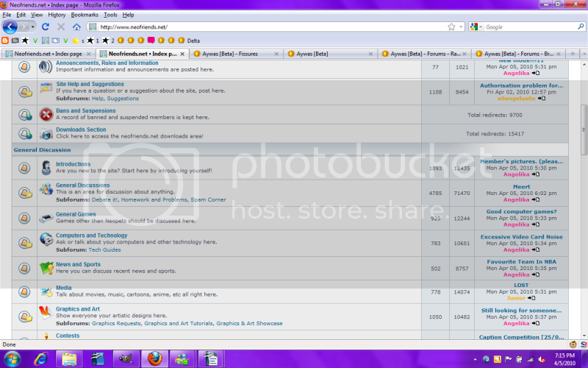Click the bookmark star in the address bar
The image size is (588, 368).
pos(451,26)
